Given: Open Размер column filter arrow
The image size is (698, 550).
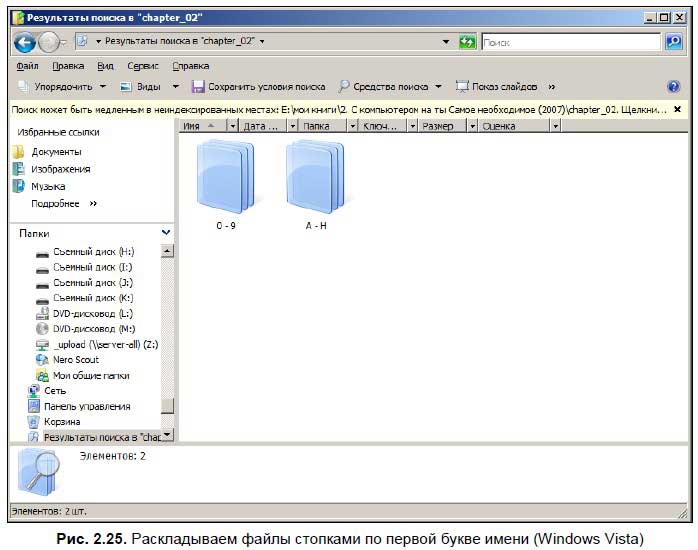Looking at the screenshot, I should (x=472, y=126).
